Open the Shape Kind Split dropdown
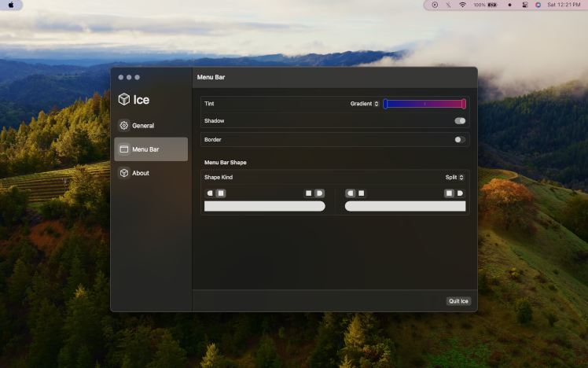Screen dimensions: 588x368 point(455,177)
